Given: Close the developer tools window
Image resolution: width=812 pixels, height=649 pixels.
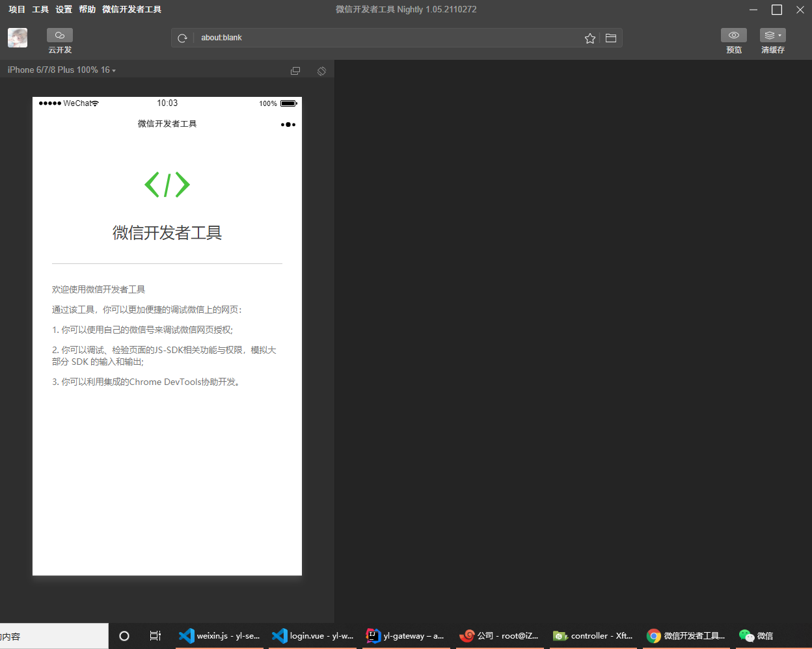Looking at the screenshot, I should tap(800, 10).
